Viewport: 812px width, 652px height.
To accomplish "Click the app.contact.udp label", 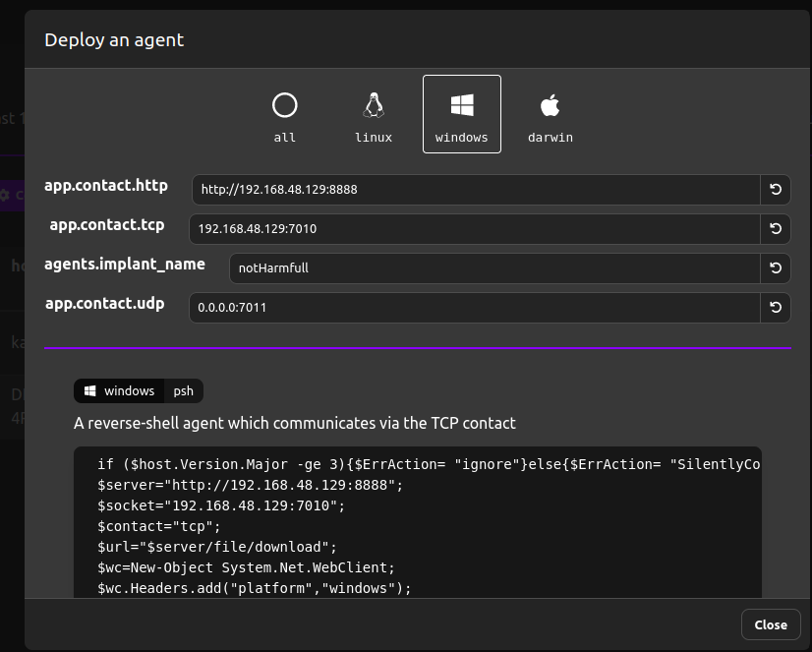I will 104,304.
